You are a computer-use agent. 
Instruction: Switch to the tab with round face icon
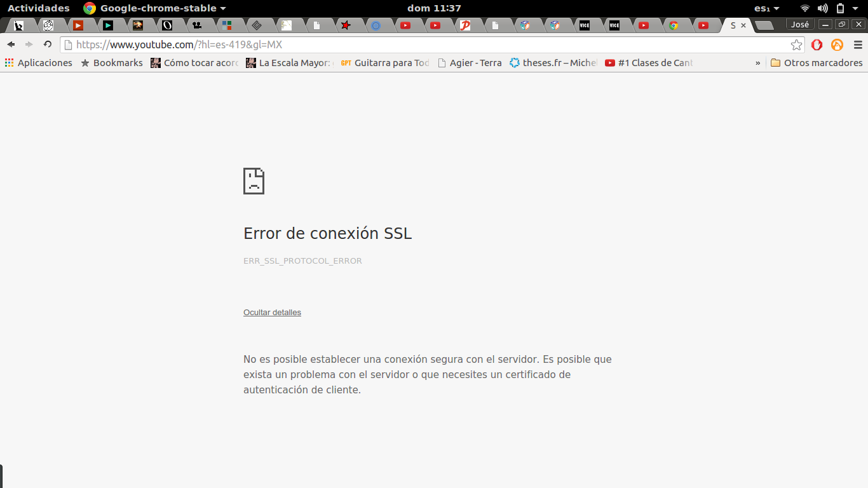pos(48,25)
